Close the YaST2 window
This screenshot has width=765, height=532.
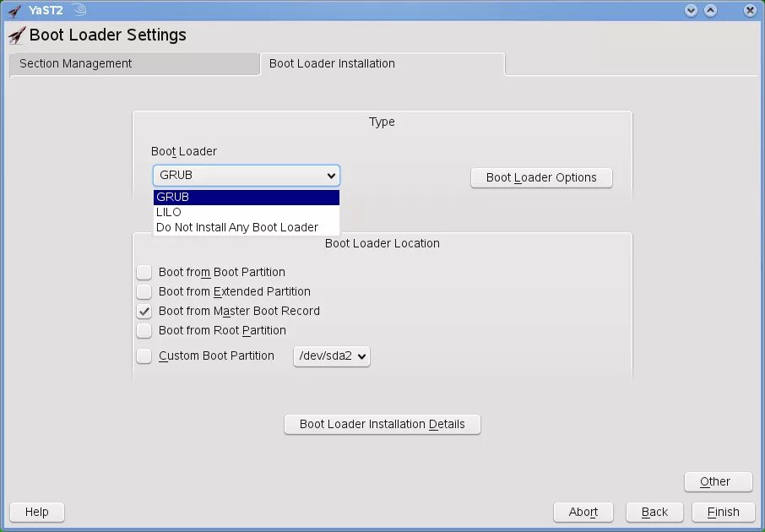coord(751,10)
